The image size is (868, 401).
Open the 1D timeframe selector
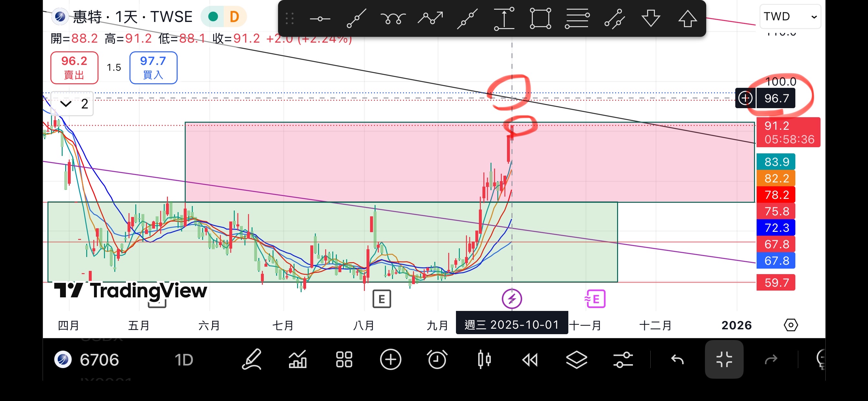(184, 360)
